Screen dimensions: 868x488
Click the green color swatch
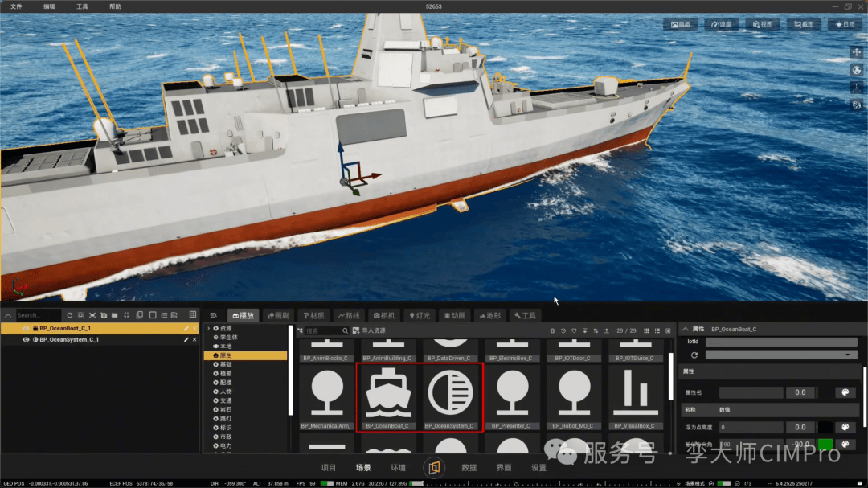coord(825,445)
